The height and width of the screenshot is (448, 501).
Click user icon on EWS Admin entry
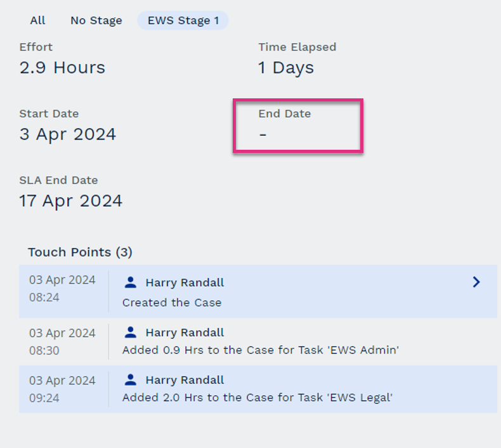tap(131, 332)
